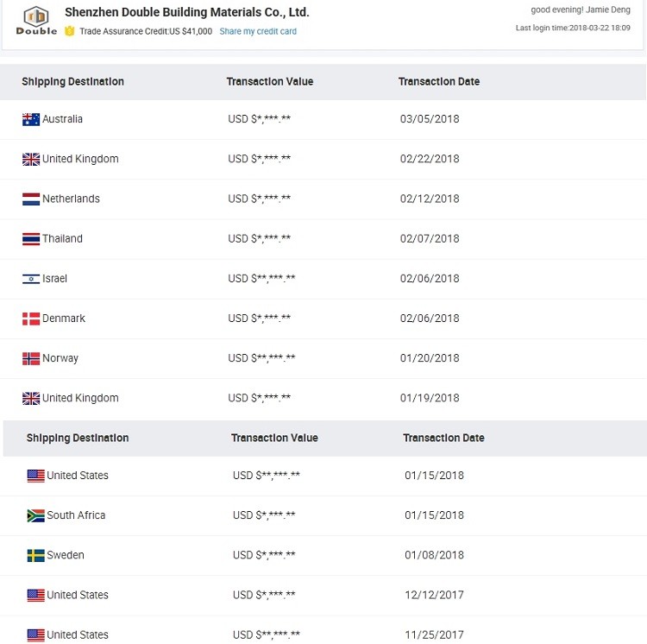647x644 pixels.
Task: Click the top Shipping Destination column header
Action: (x=72, y=81)
